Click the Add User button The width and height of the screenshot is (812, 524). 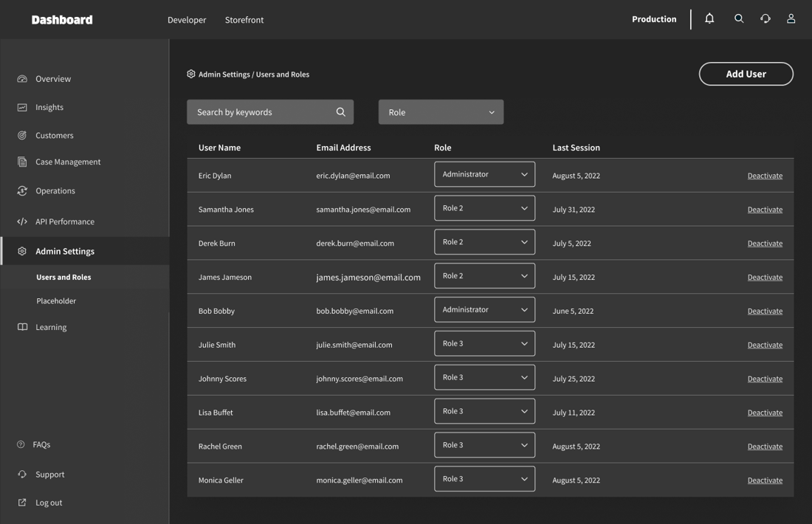(x=746, y=74)
